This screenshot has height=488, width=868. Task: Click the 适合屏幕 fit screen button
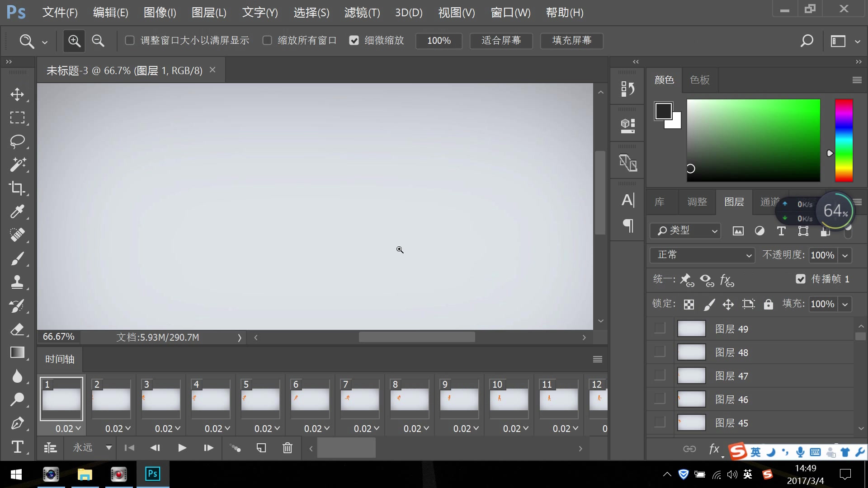(x=501, y=41)
